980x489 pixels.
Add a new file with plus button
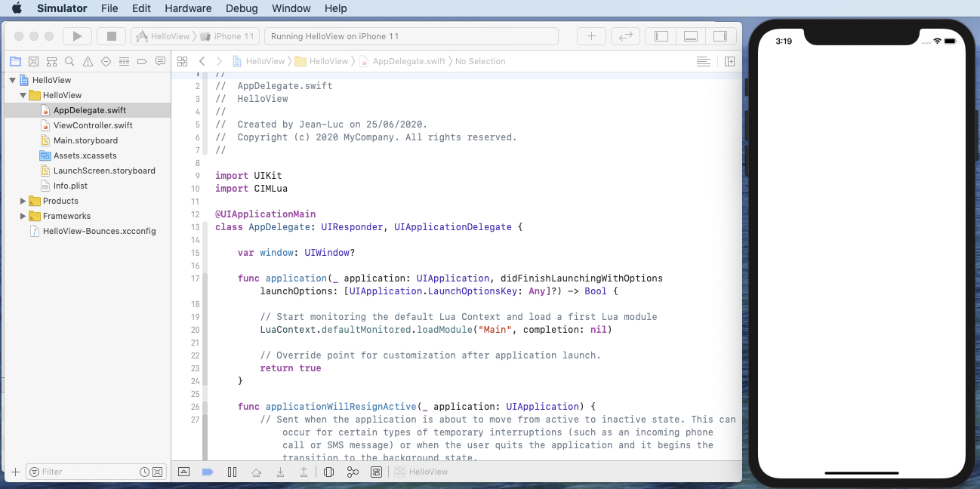tap(15, 472)
